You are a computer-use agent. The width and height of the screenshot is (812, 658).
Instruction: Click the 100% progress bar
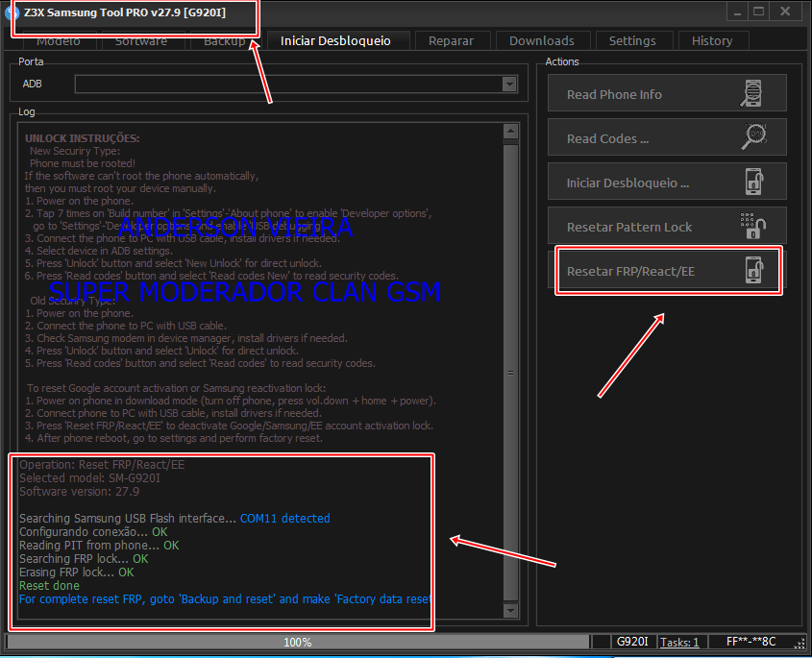pyautogui.click(x=298, y=642)
